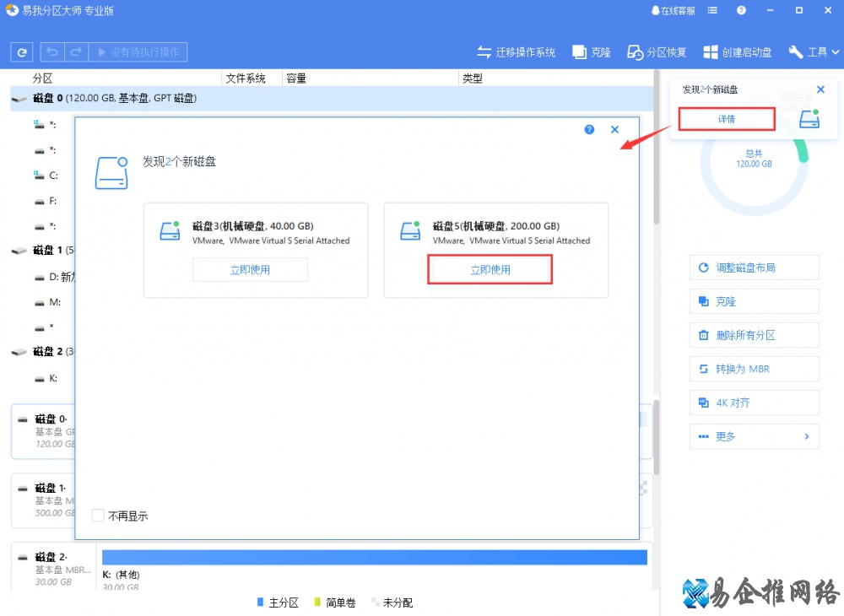Click 转换为 MBR in the right panel
This screenshot has width=844, height=616.
tap(754, 369)
